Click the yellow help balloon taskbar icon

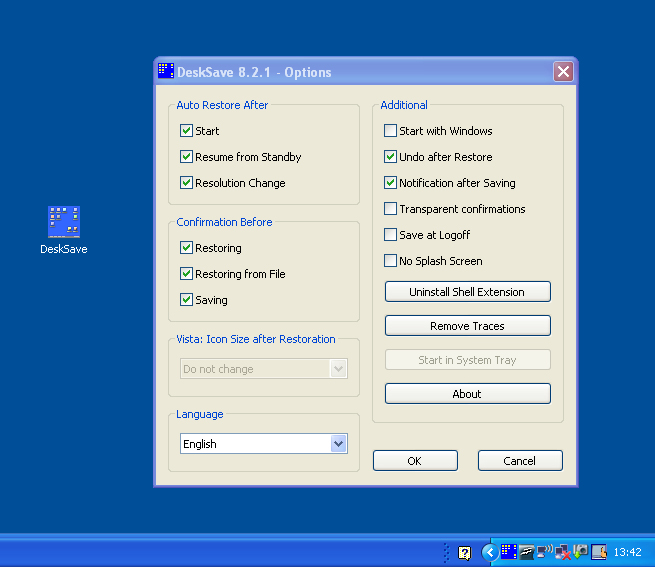(x=464, y=552)
